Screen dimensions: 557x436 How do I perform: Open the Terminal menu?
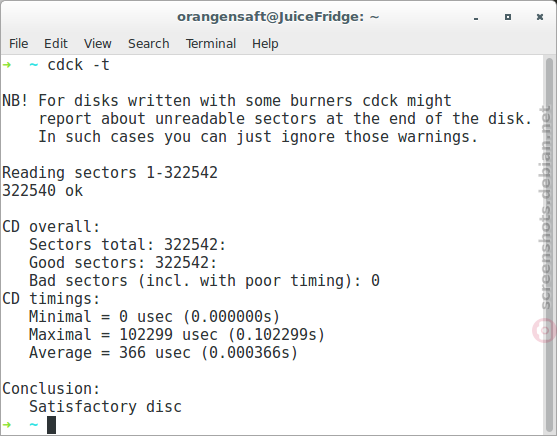coord(211,44)
